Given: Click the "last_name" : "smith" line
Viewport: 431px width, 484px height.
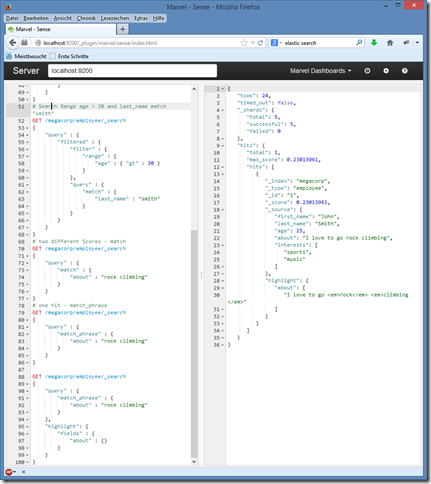Looking at the screenshot, I should 127,199.
